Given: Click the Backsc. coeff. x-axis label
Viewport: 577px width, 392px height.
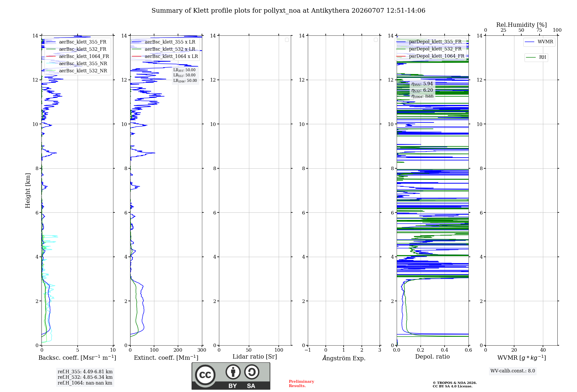Looking at the screenshot, I should (77, 358).
